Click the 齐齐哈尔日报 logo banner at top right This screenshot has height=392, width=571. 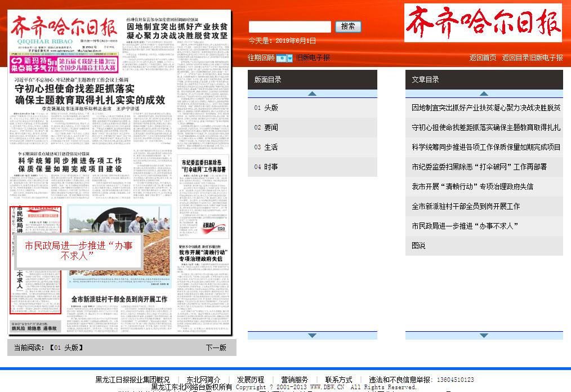pyautogui.click(x=483, y=23)
